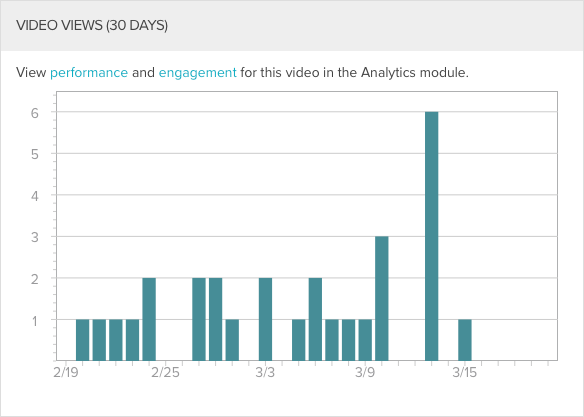Select the 3-view bar near 3/9
This screenshot has height=417, width=584.
coord(382,298)
